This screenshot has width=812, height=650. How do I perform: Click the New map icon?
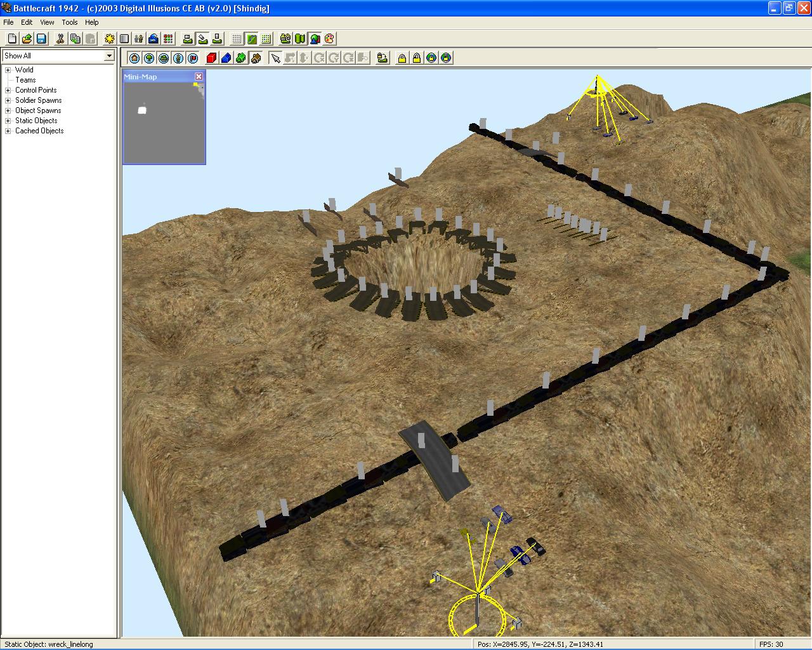(x=12, y=39)
